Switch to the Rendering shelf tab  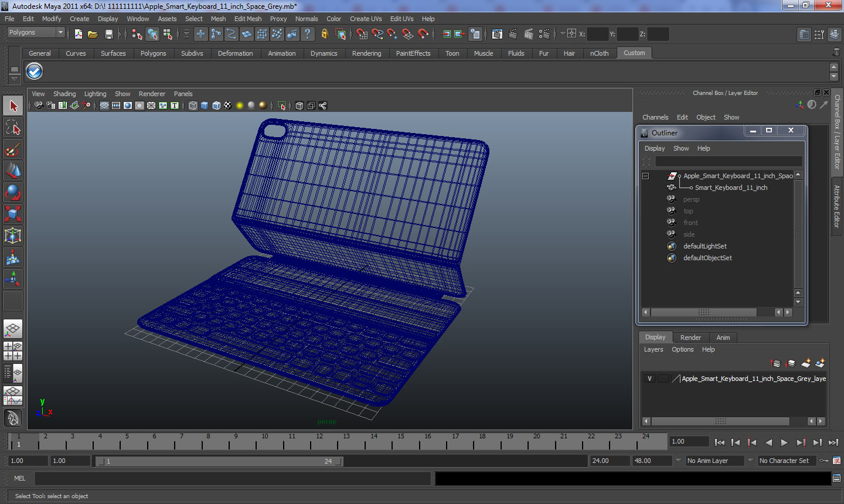366,53
